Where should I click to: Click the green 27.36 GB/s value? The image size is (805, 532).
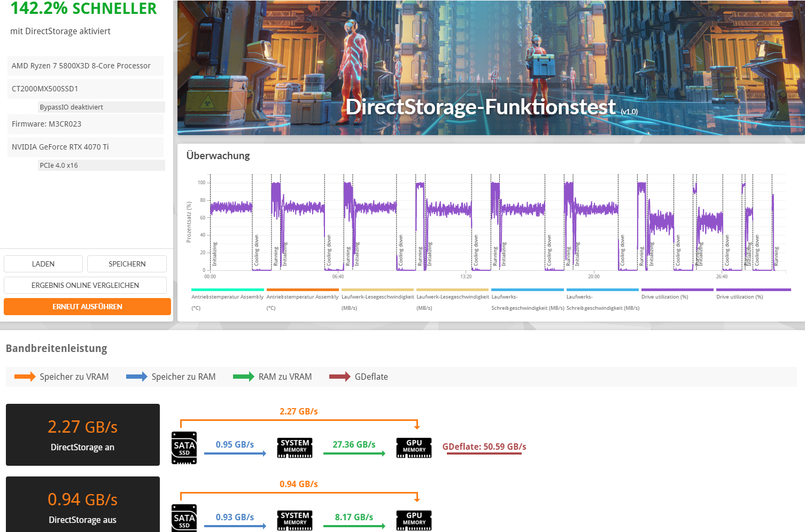[x=354, y=444]
